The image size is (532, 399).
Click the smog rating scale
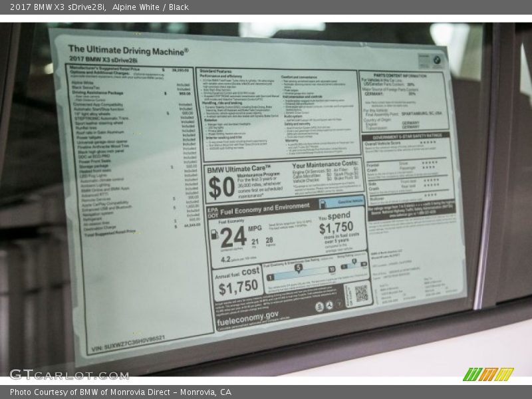tap(354, 265)
